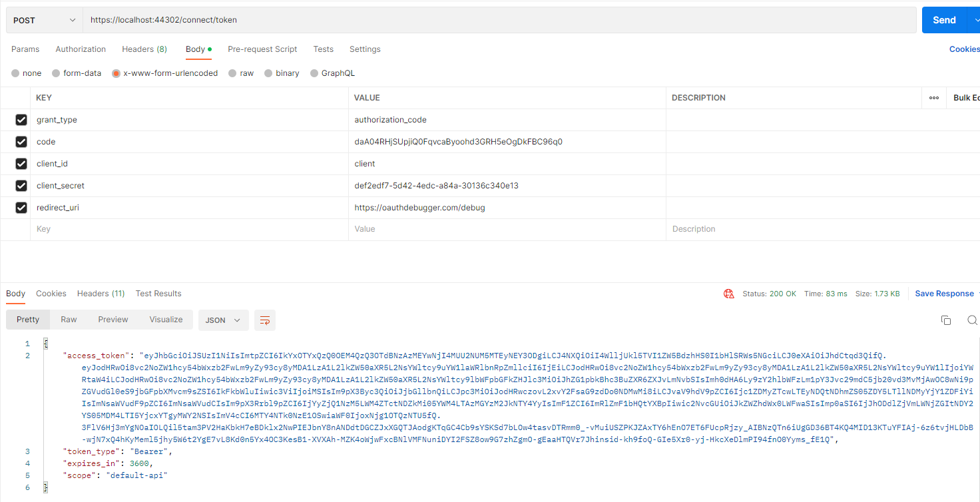Click the "expires_in": 3600 line

[108, 463]
